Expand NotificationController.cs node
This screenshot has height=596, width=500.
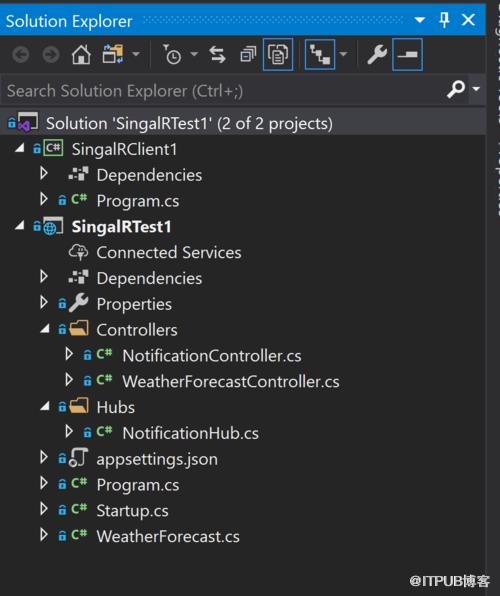pos(69,354)
